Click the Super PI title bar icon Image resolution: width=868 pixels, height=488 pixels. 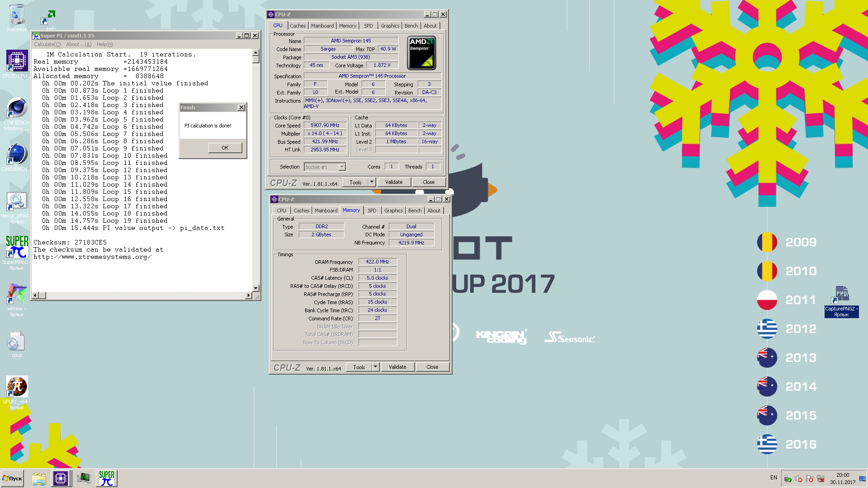pos(36,35)
